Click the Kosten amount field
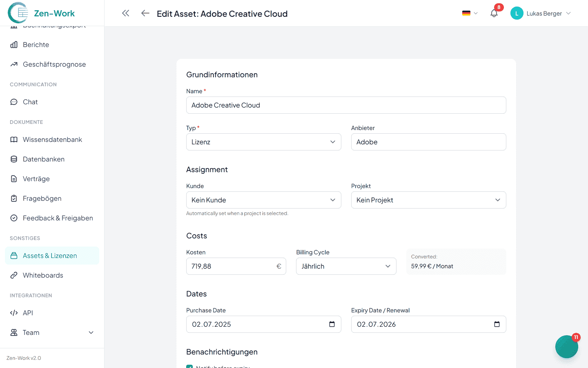 click(236, 266)
